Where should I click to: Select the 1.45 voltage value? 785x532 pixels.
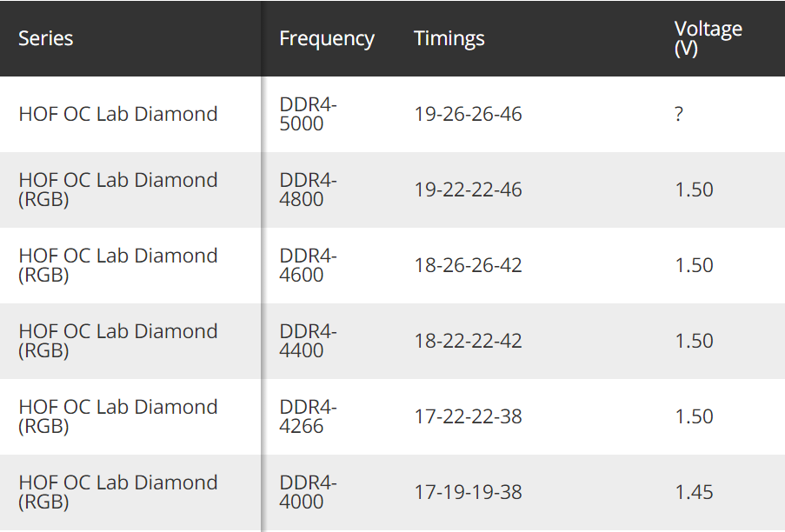[x=694, y=492]
